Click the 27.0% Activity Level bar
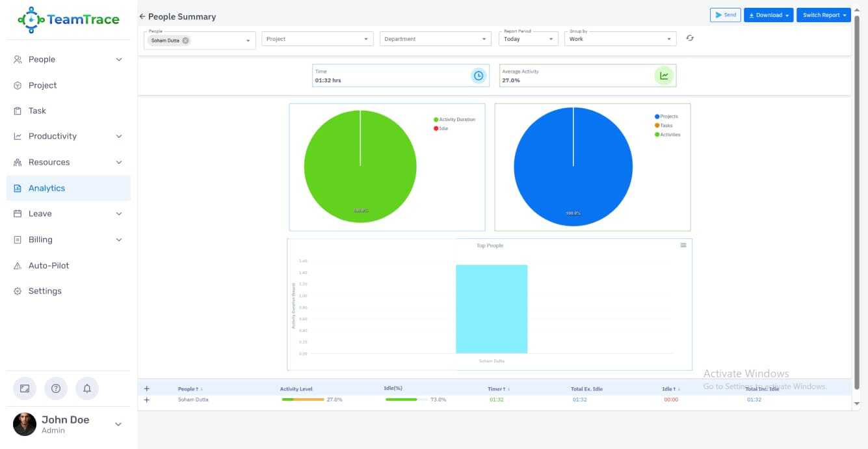 point(303,400)
